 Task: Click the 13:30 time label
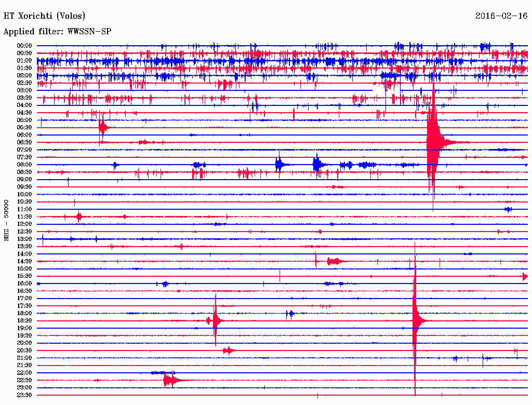[24, 246]
